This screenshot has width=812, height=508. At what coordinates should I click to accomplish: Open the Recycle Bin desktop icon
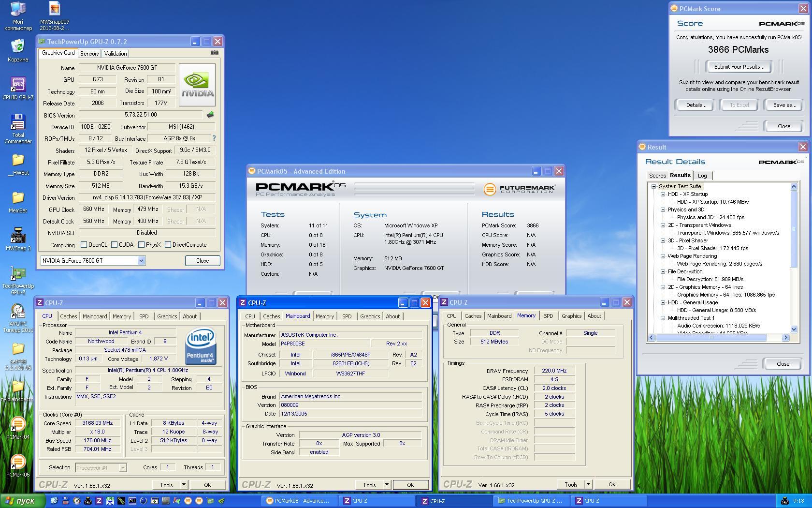pos(18,51)
